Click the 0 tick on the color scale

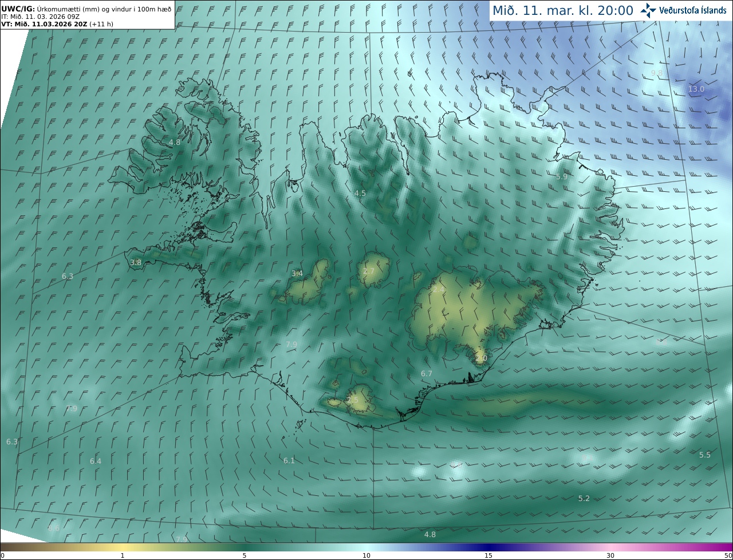click(x=2, y=555)
